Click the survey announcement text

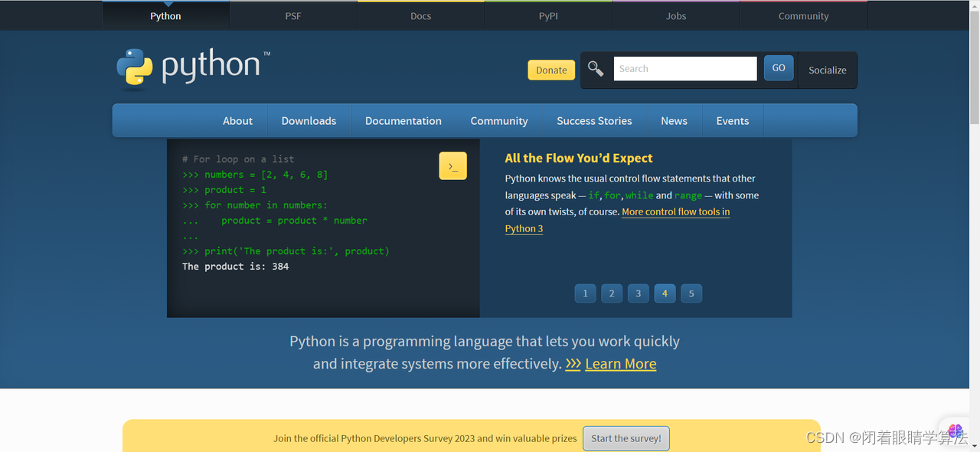click(425, 438)
